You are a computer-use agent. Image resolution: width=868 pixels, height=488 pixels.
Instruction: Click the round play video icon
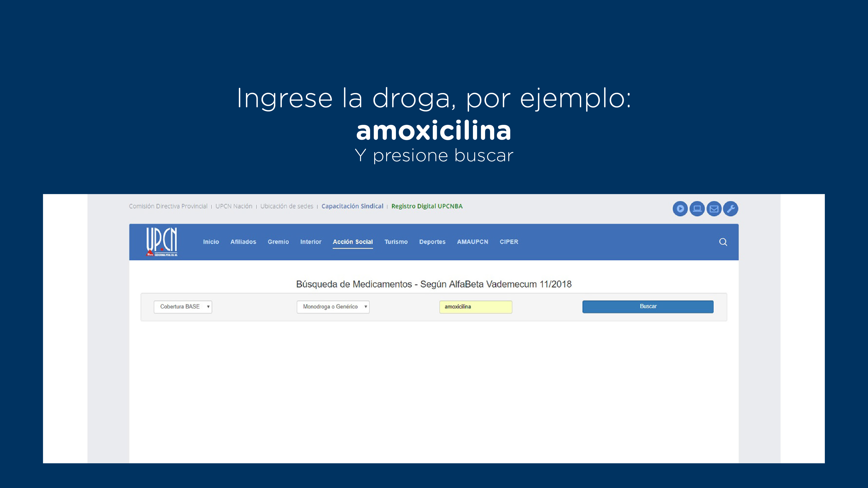(680, 209)
